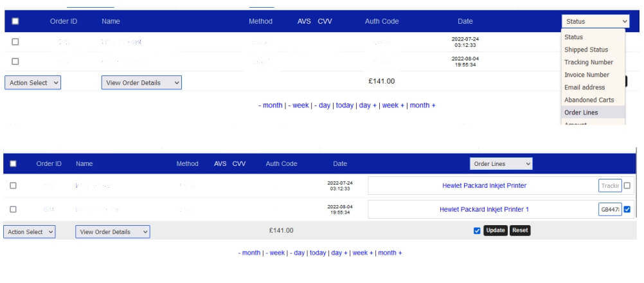The width and height of the screenshot is (644, 283).
Task: Click the "today" link in upper date navigation
Action: (344, 105)
